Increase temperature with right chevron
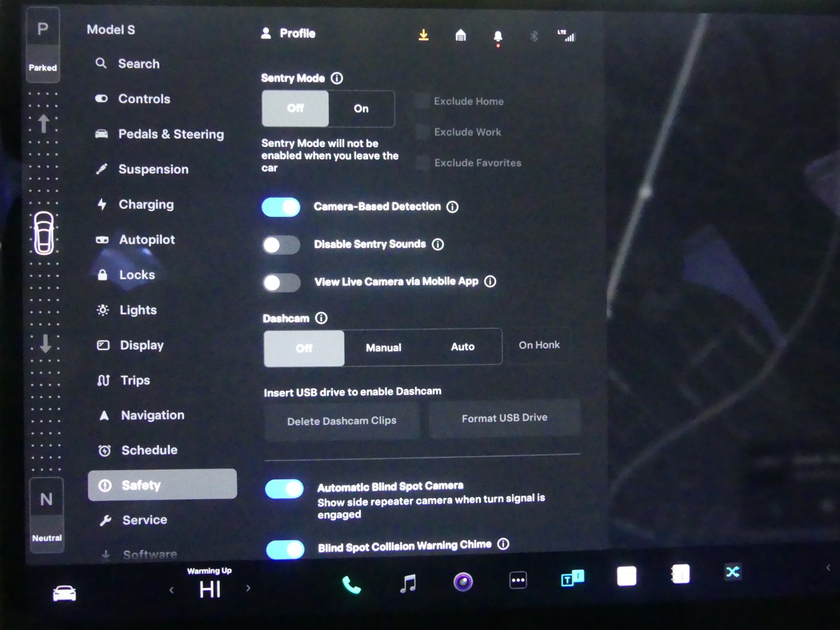Image resolution: width=840 pixels, height=630 pixels. (249, 588)
